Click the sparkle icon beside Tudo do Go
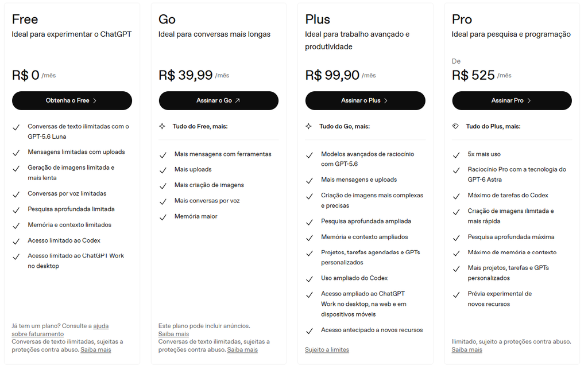This screenshot has width=588, height=370. (308, 126)
